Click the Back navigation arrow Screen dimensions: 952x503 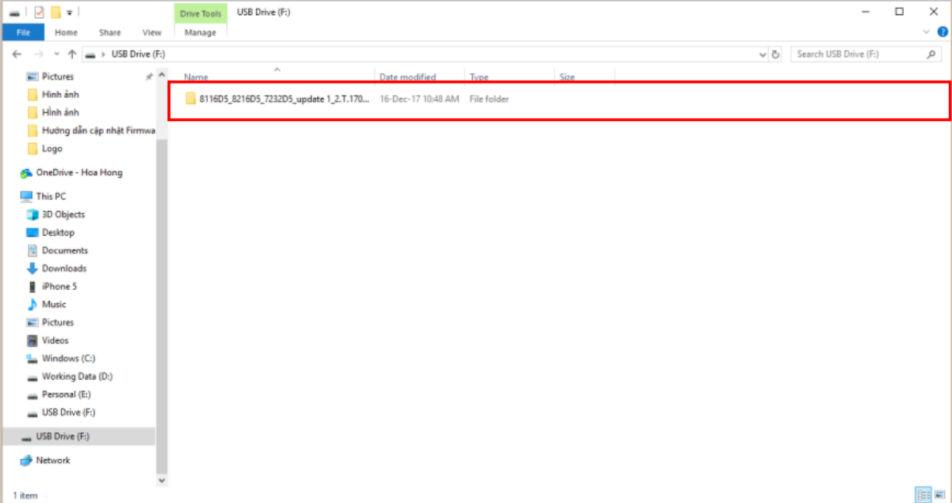(17, 54)
